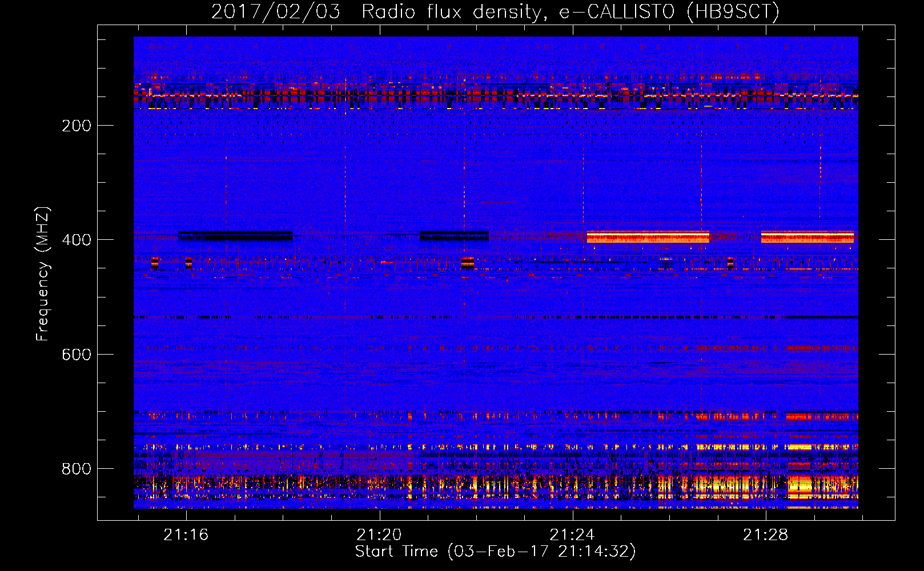This screenshot has width=924, height=571.
Task: Click the 'Start Time (03-Feb-17 21:14:32)' label
Action: [495, 552]
